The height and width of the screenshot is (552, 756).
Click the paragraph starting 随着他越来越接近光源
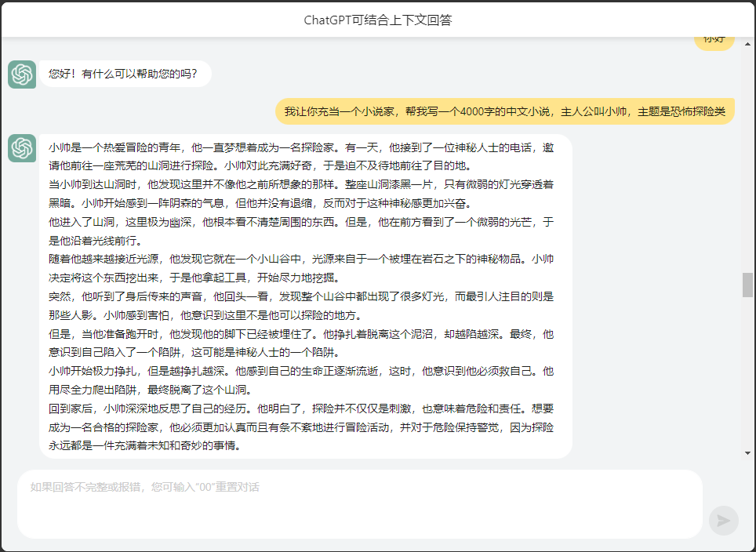click(x=301, y=268)
